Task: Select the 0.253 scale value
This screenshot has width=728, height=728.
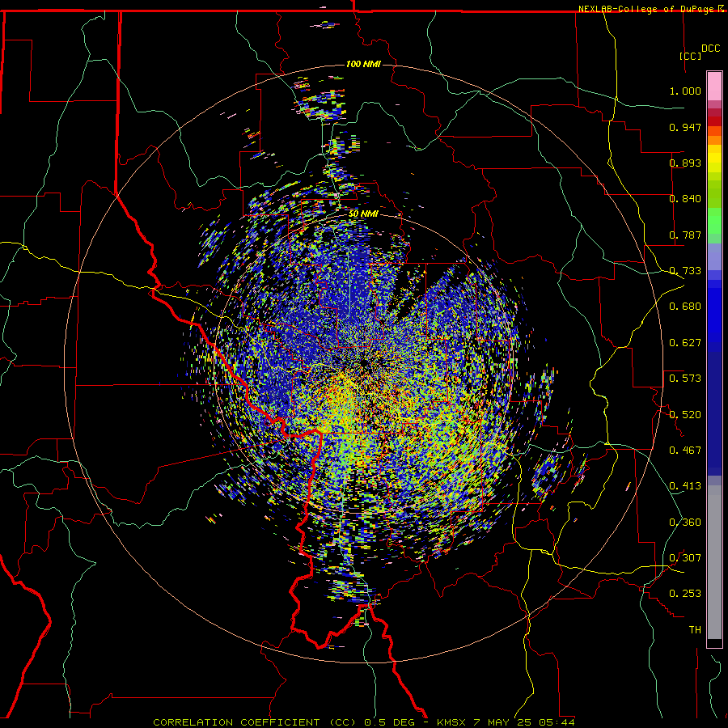Action: click(685, 594)
